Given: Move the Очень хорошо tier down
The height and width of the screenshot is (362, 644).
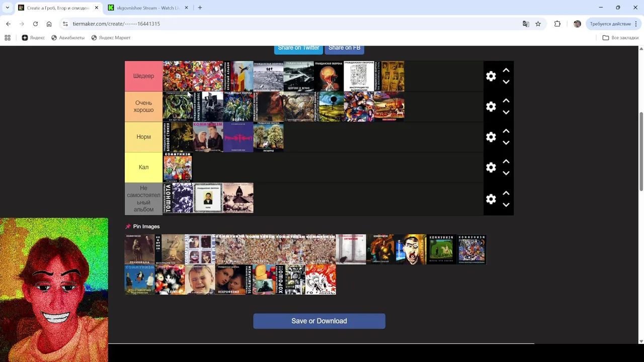Looking at the screenshot, I should [506, 113].
